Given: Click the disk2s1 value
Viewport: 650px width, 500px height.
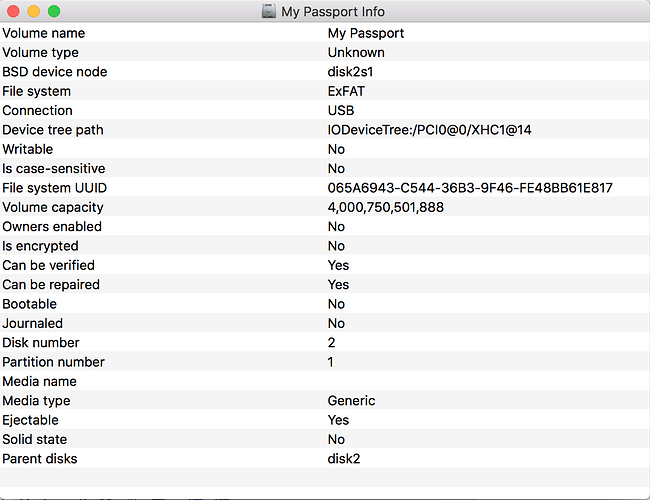Looking at the screenshot, I should point(350,72).
